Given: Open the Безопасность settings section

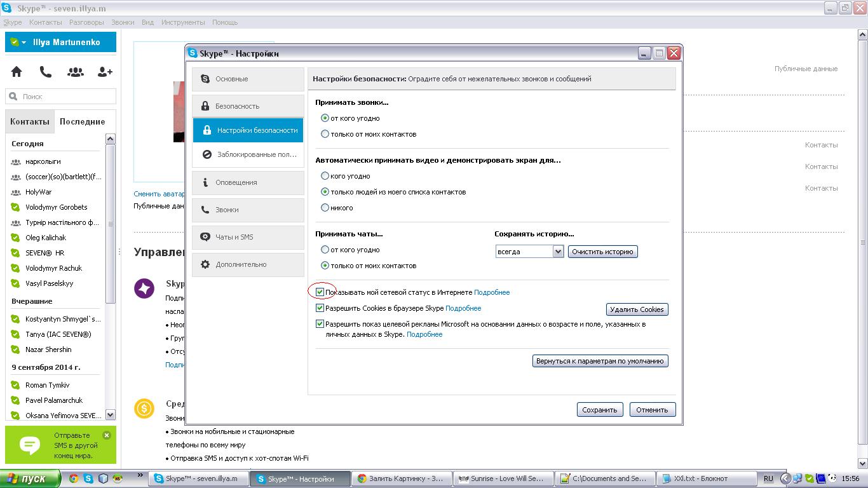Looking at the screenshot, I should (x=248, y=106).
